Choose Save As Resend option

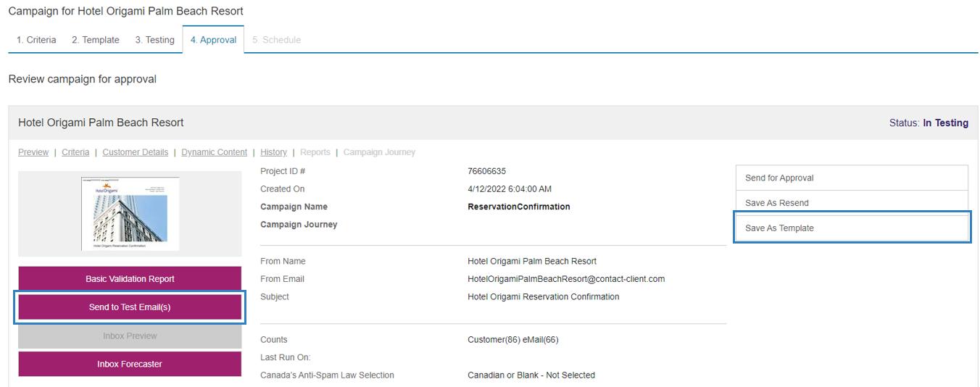(x=852, y=203)
